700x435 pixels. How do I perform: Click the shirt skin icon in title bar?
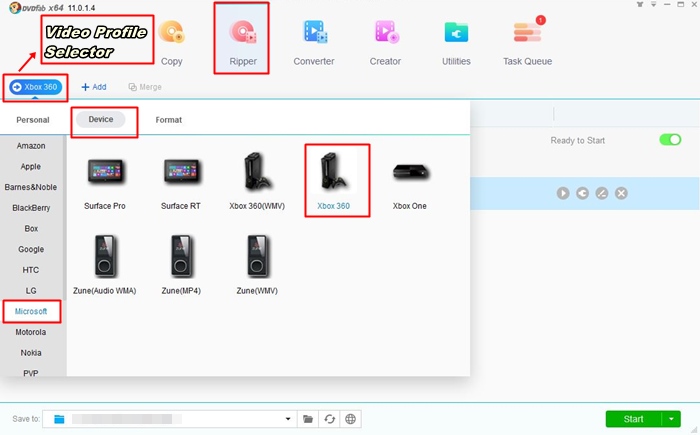coord(640,4)
